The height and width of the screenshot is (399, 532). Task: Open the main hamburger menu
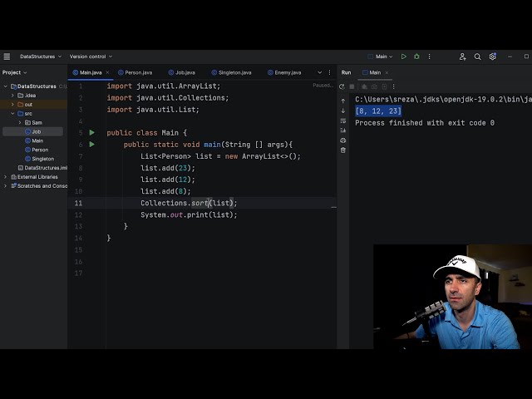pos(7,57)
